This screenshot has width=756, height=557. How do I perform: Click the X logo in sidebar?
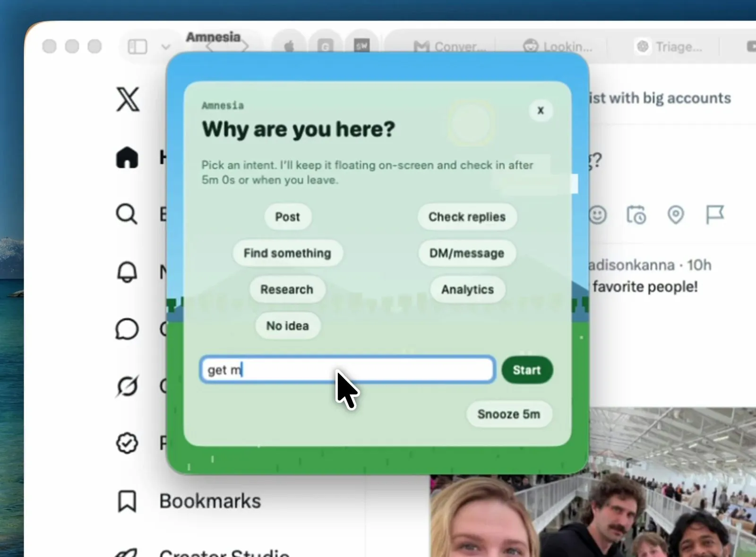pyautogui.click(x=128, y=99)
